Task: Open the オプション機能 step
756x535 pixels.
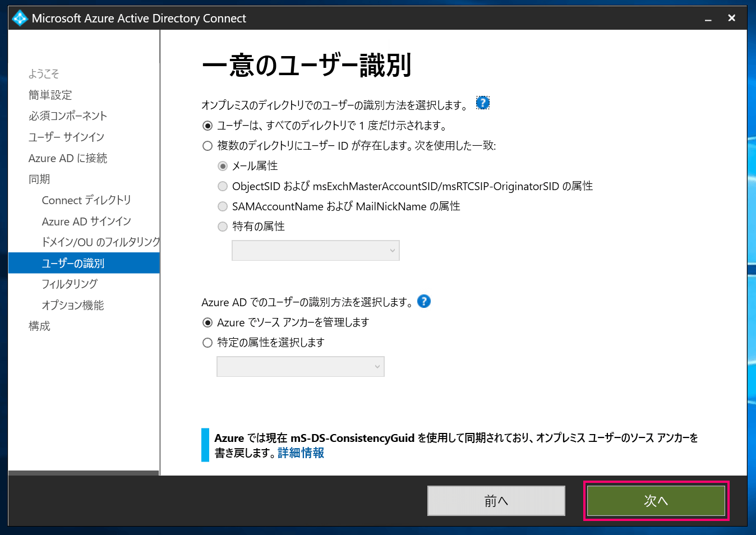Action: click(73, 305)
